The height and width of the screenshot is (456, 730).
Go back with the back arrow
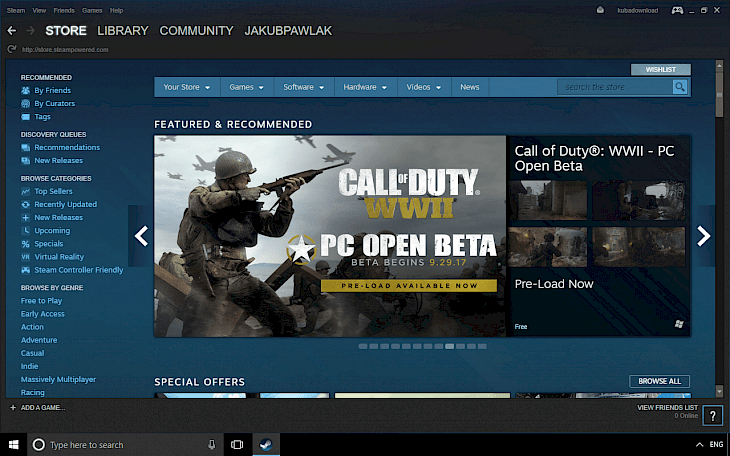pyautogui.click(x=12, y=31)
